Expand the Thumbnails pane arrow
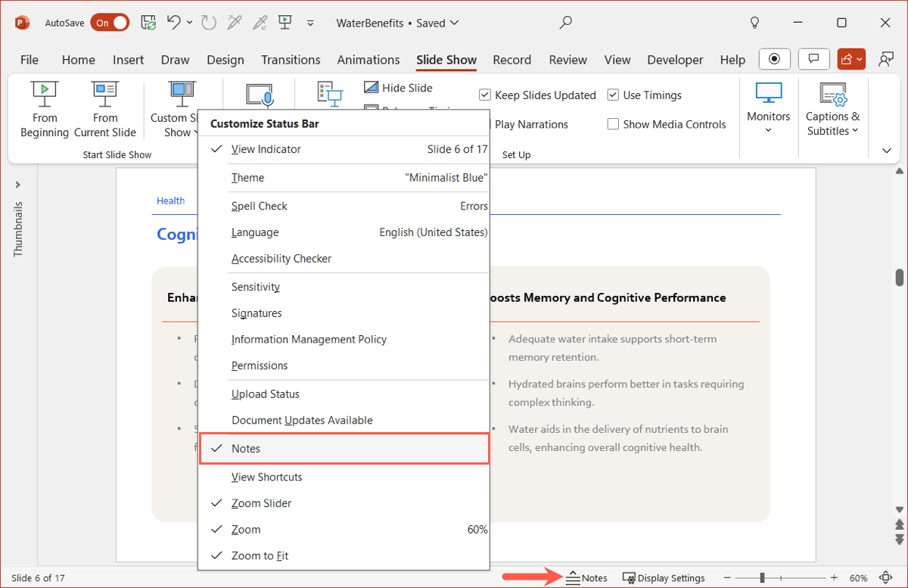Screen dimensions: 908x588 click(x=18, y=185)
